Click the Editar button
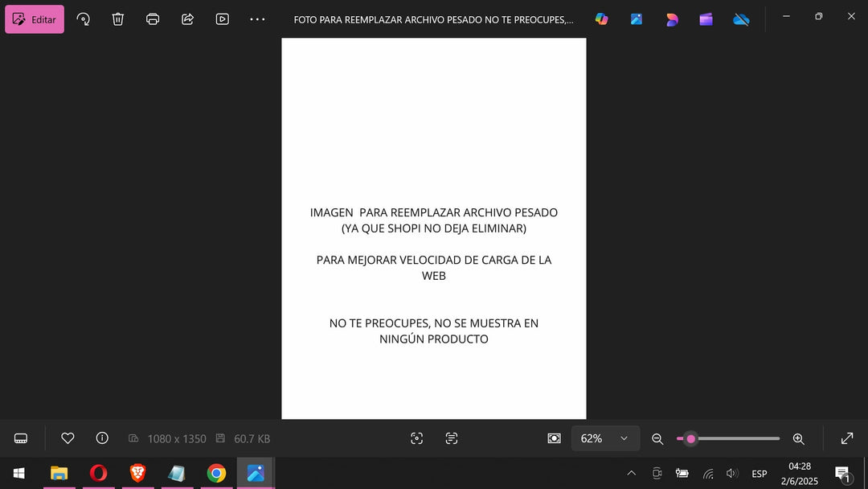 click(x=35, y=19)
